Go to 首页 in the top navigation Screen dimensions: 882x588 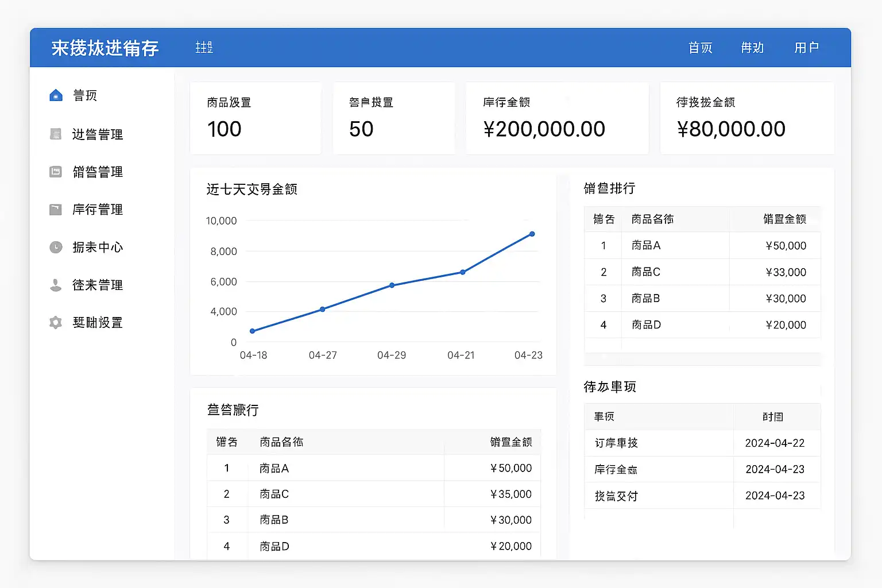(700, 48)
